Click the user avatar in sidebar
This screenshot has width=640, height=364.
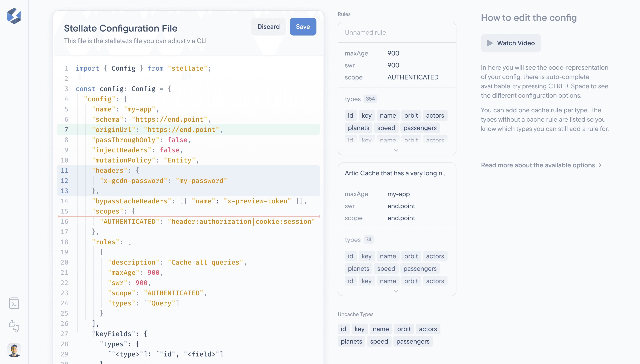click(14, 350)
